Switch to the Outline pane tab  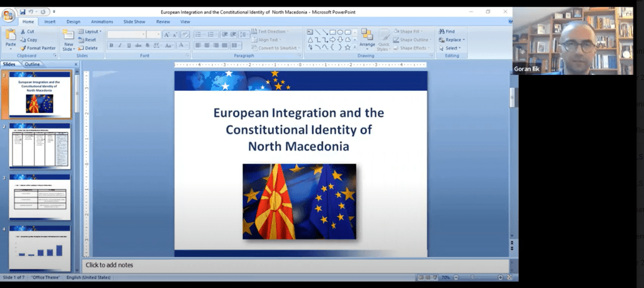(32, 64)
